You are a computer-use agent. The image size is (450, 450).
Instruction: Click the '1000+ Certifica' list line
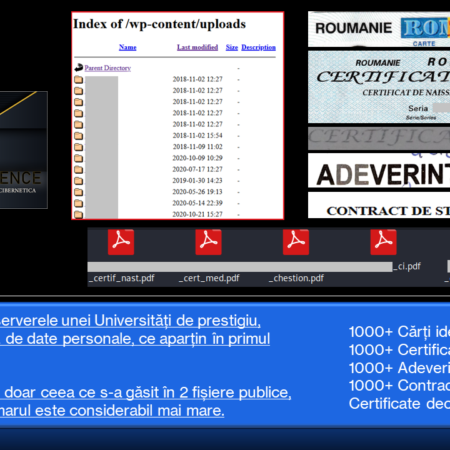(399, 350)
